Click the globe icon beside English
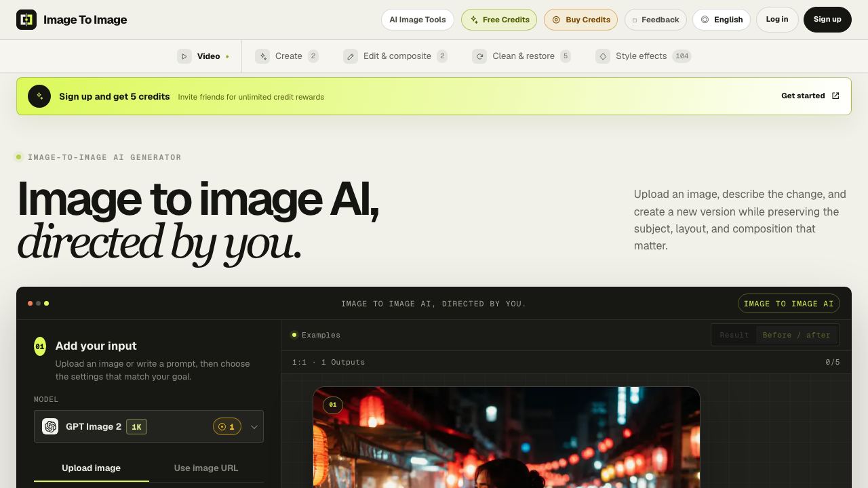This screenshot has width=868, height=488. [705, 20]
